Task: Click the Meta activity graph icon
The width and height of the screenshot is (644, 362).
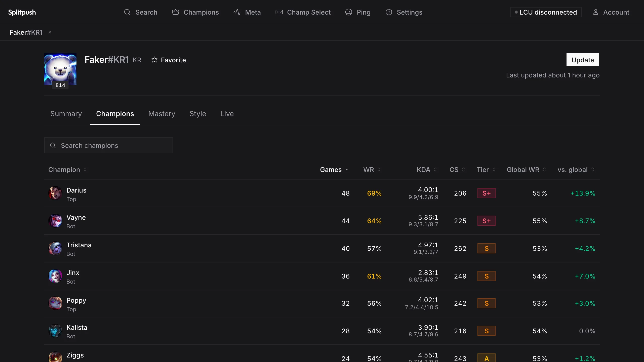Action: pyautogui.click(x=237, y=12)
